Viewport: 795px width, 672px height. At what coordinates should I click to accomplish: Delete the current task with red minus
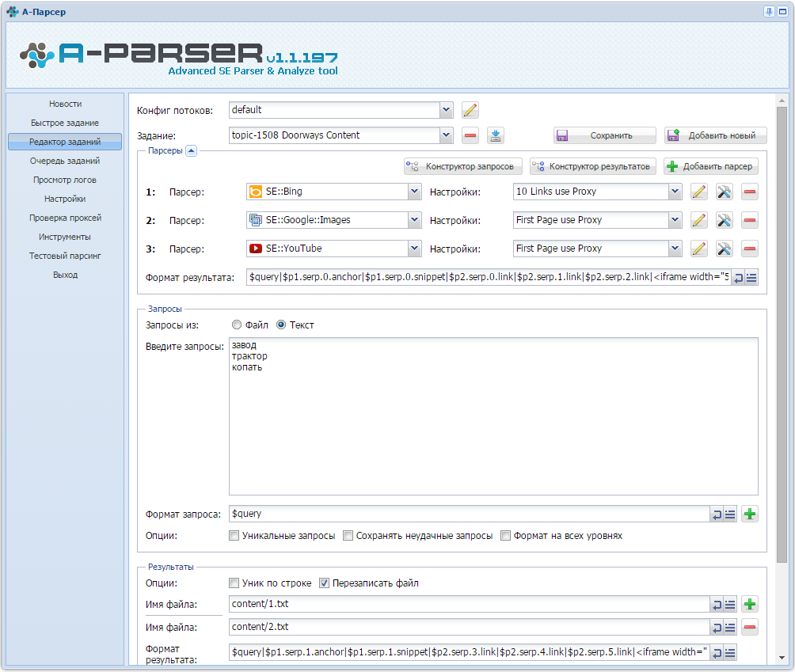point(470,135)
